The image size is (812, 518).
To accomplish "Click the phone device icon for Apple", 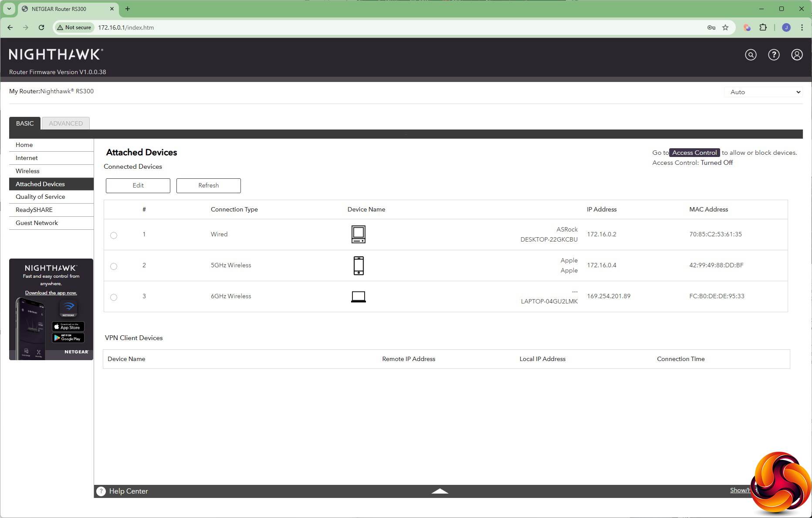I will (359, 265).
